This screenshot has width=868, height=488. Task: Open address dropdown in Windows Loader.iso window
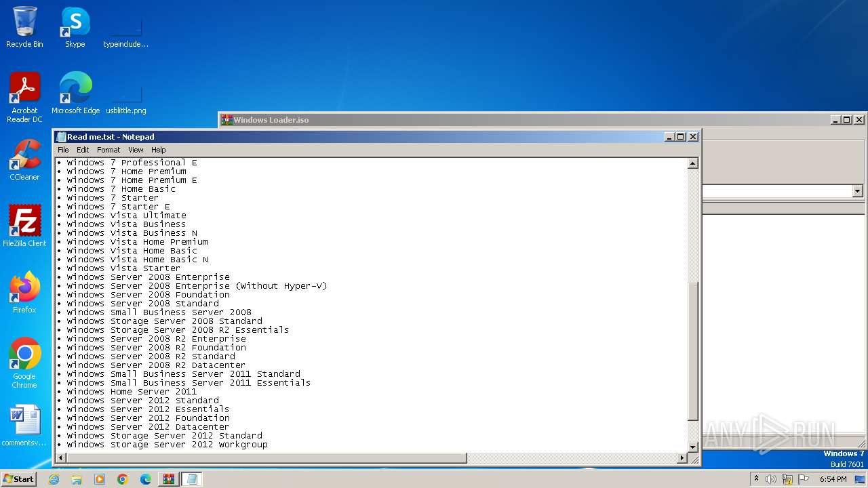coord(857,192)
